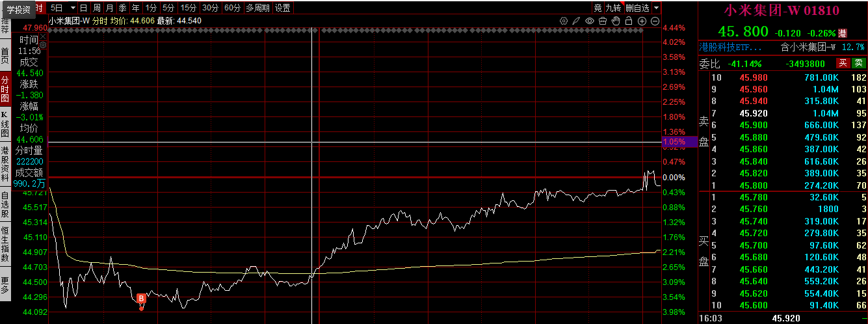Click the 990.2万 turnover value
868x324 pixels.
click(x=30, y=183)
